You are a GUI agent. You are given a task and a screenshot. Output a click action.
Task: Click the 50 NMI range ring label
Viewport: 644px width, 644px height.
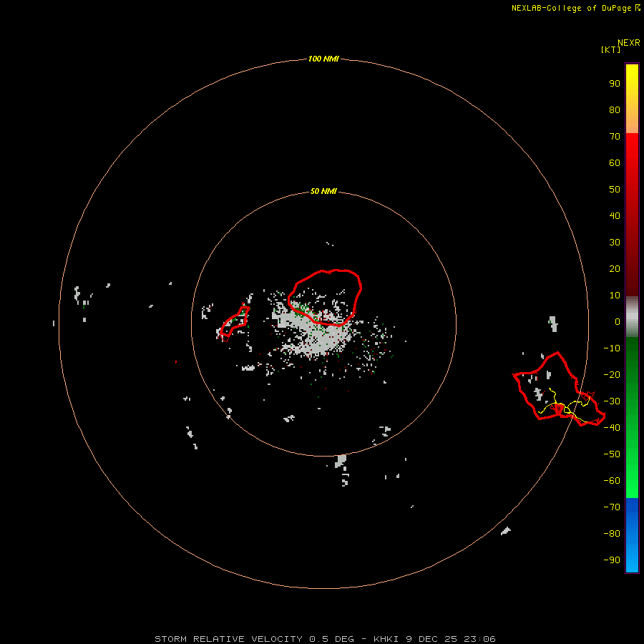pyautogui.click(x=323, y=191)
